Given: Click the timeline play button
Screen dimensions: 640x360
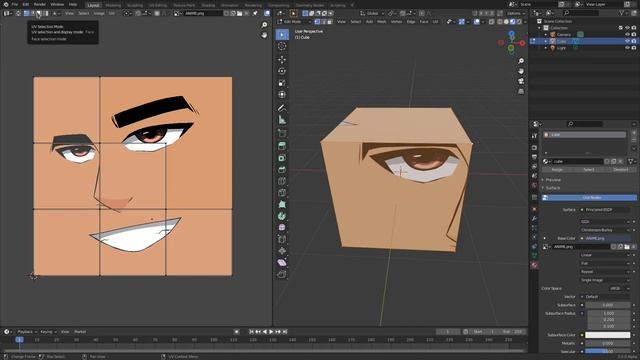Looking at the screenshot, I should [271, 332].
